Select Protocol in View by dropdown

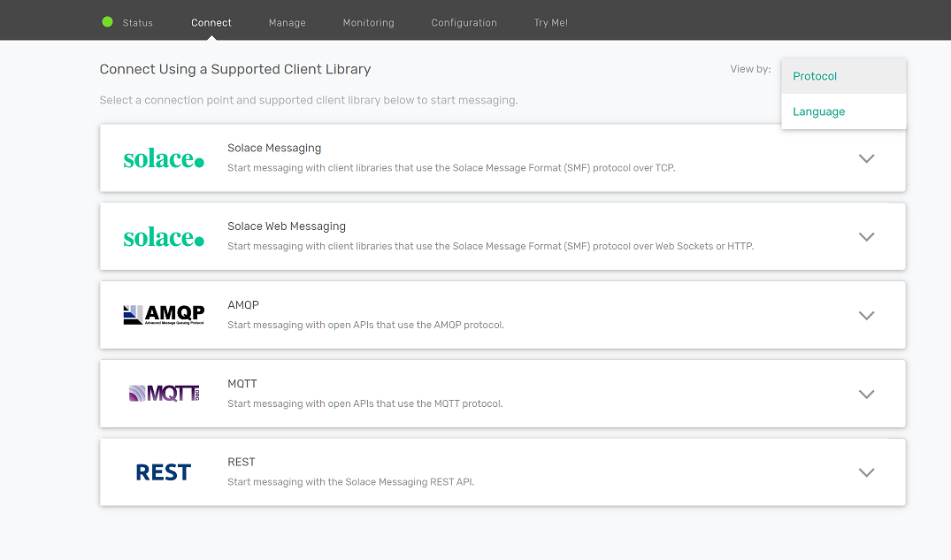coord(815,76)
